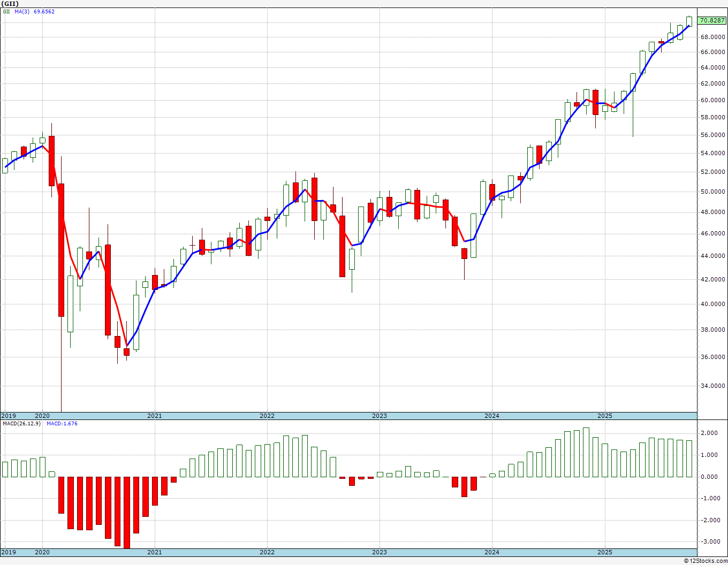Viewport: 728px width, 565px height.
Task: Click the (GII) chart title
Action: tap(9, 3)
